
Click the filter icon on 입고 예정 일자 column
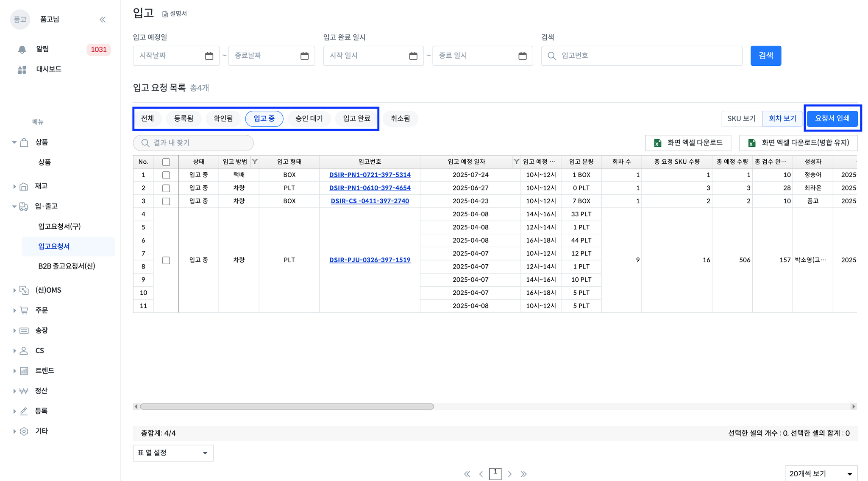(x=516, y=162)
